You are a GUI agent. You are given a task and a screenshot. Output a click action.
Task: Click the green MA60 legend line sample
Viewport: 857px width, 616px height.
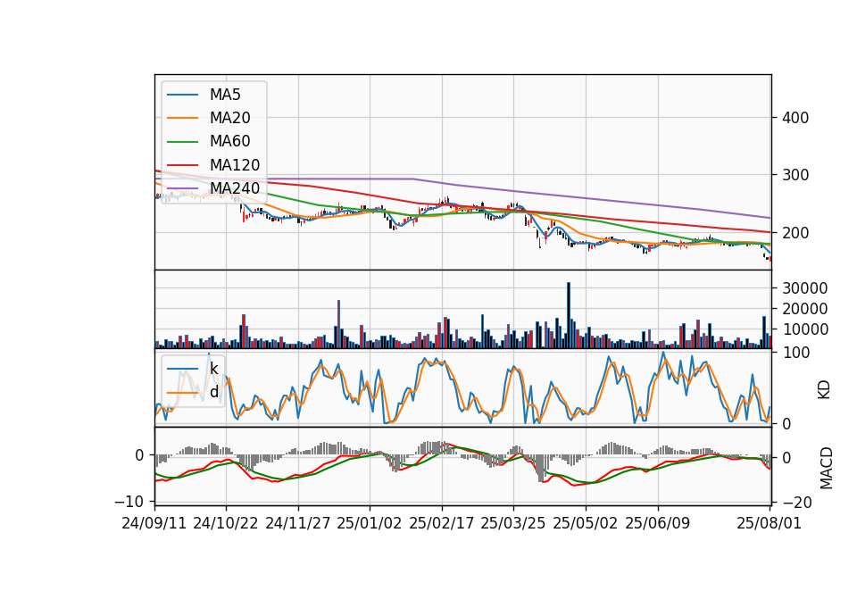point(182,142)
